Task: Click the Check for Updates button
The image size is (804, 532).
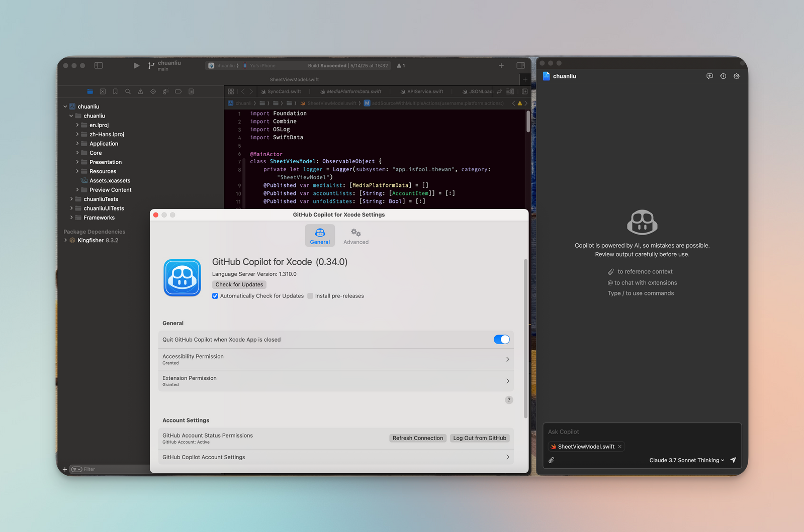Action: (239, 284)
